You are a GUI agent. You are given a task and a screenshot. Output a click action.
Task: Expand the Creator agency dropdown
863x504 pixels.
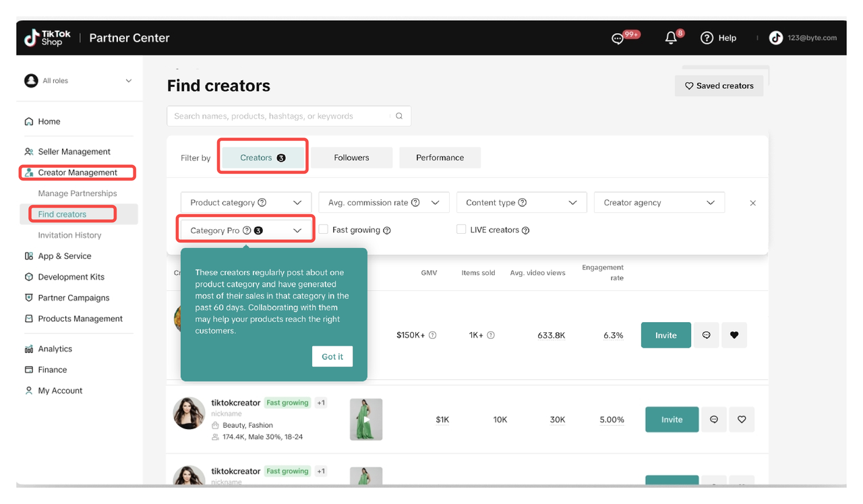[x=659, y=202]
